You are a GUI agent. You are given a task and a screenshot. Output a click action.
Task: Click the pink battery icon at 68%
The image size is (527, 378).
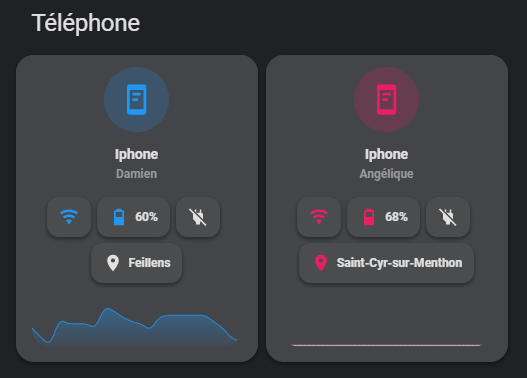click(x=369, y=217)
